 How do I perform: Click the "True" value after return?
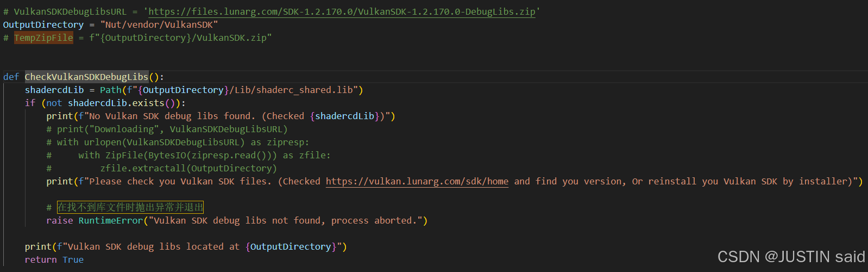(x=73, y=259)
